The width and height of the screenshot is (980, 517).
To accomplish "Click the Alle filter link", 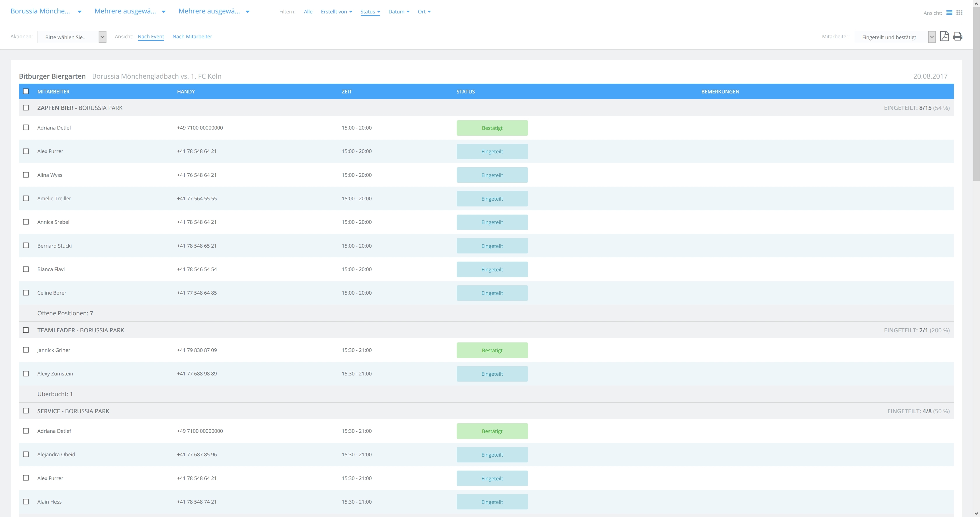I will tap(308, 12).
